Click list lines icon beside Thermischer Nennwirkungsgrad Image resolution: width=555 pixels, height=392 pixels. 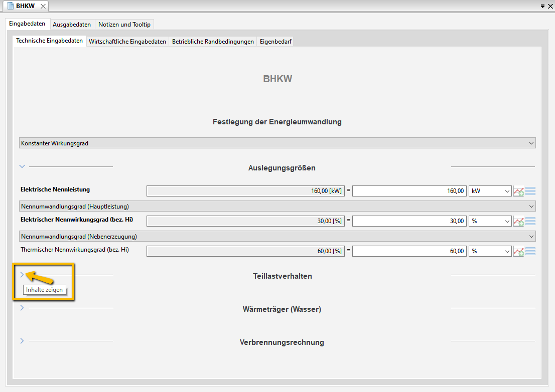click(530, 251)
